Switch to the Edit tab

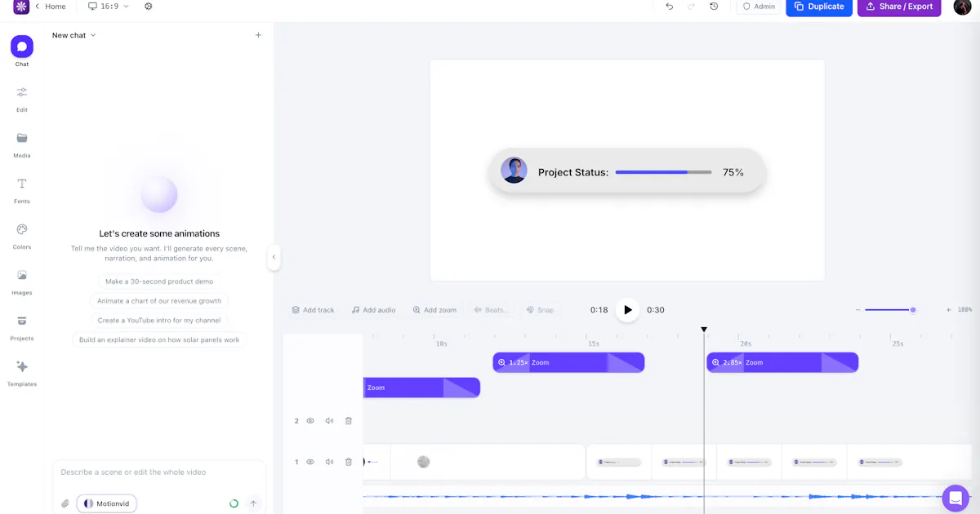[x=22, y=98]
